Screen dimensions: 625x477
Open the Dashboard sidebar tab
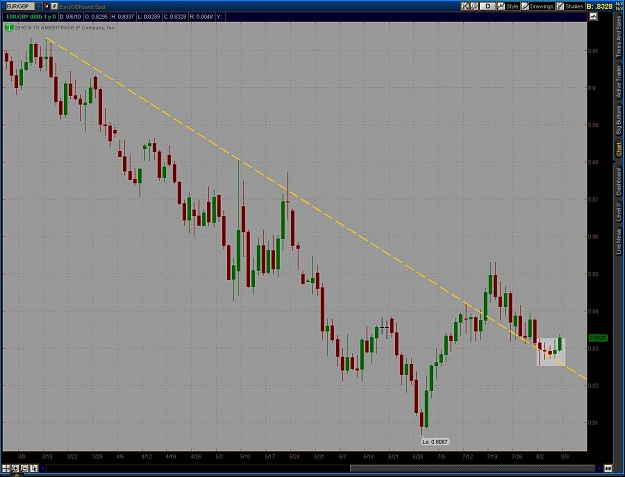point(619,181)
